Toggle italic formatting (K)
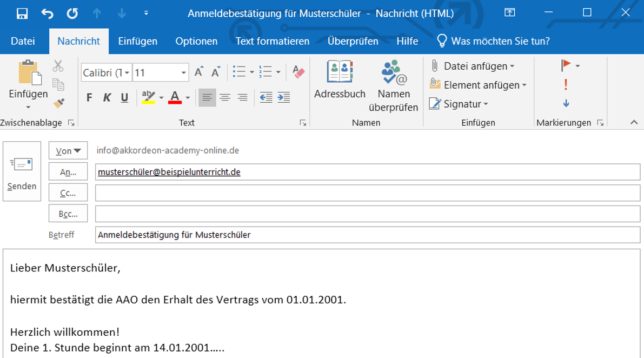The width and height of the screenshot is (644, 358). [107, 98]
